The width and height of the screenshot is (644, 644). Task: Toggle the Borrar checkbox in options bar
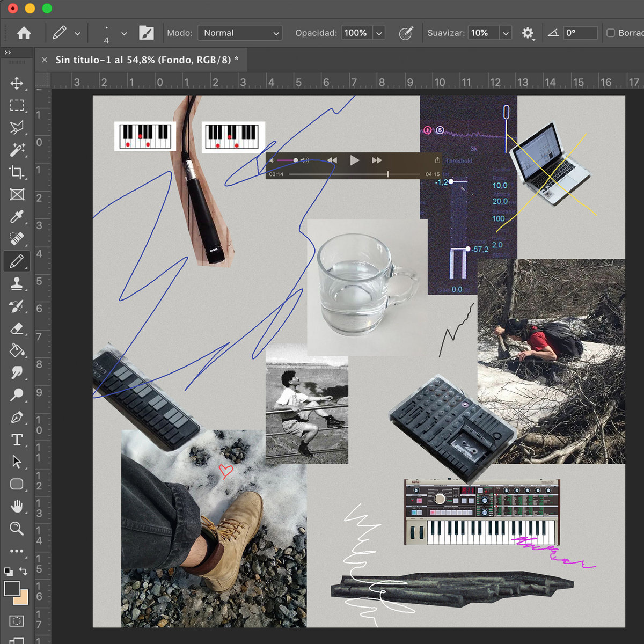pos(610,33)
